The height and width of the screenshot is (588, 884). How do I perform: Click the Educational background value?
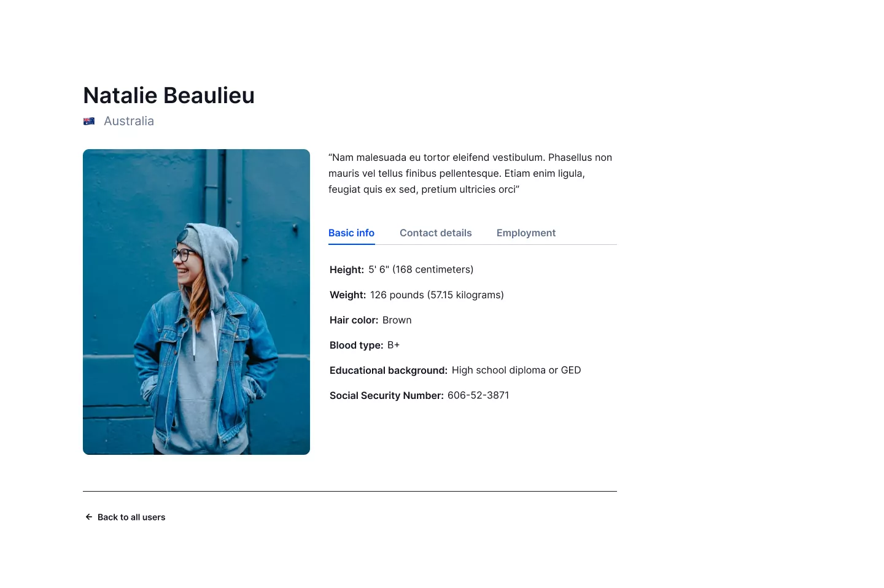(516, 370)
